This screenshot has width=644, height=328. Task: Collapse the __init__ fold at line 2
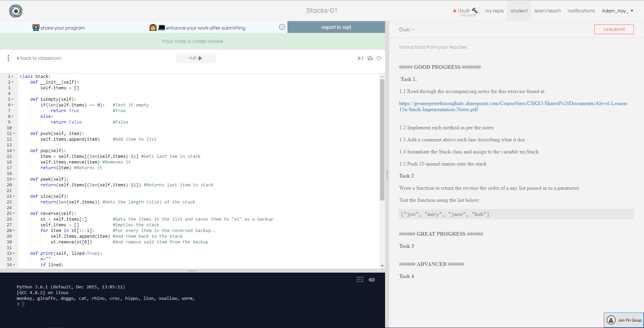(13, 82)
